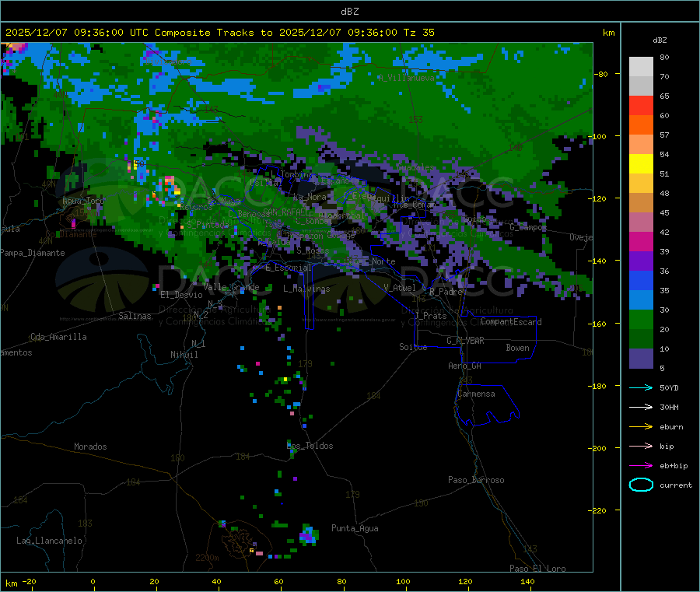Viewport: 700px width, 592px height.
Task: Click the storm cell near Punta_Agua
Action: coord(309,535)
